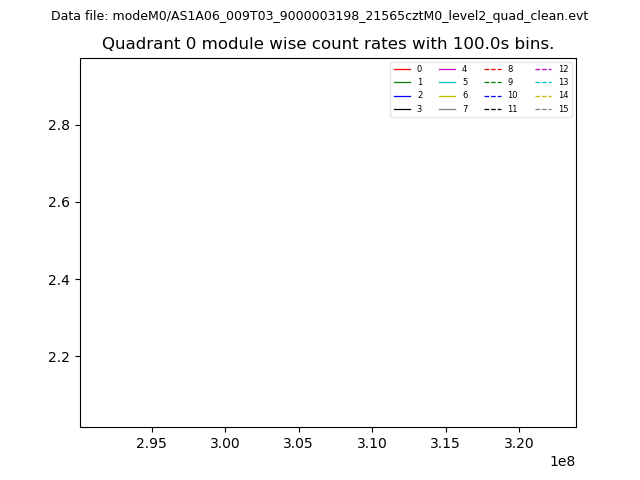This screenshot has width=640, height=480.
Task: Click the red solid line for module 0
Action: [402, 69]
